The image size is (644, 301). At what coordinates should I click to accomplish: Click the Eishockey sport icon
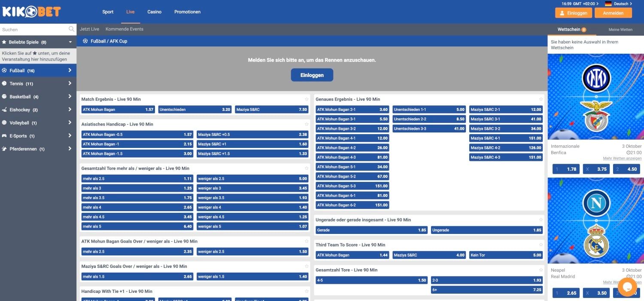click(x=4, y=110)
